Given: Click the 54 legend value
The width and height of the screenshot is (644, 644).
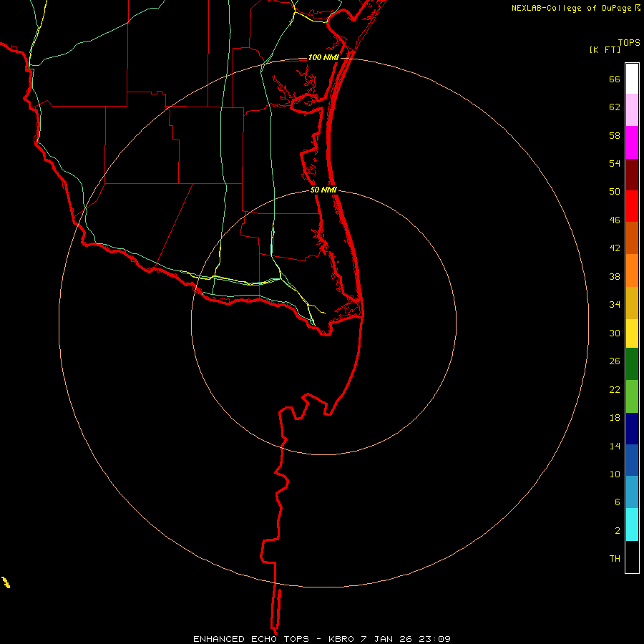Looking at the screenshot, I should pyautogui.click(x=615, y=163).
